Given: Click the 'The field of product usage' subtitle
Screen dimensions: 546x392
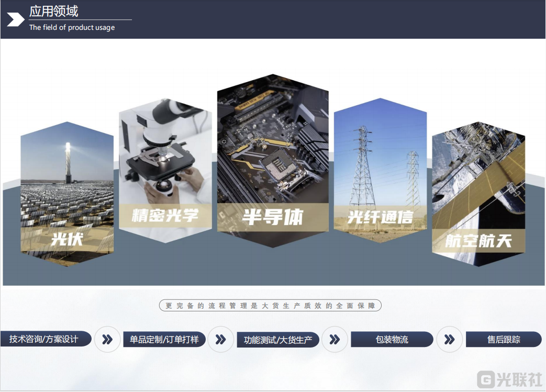Looking at the screenshot, I should tap(72, 28).
